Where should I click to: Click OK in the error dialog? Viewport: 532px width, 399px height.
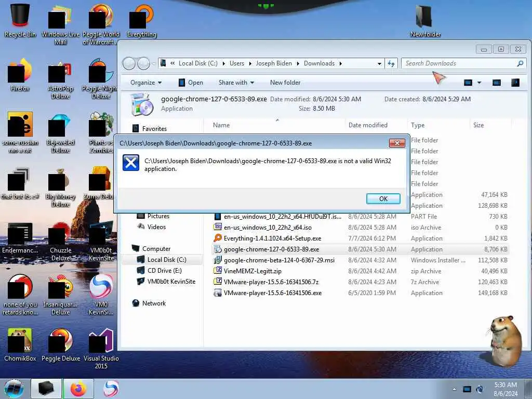tap(383, 199)
